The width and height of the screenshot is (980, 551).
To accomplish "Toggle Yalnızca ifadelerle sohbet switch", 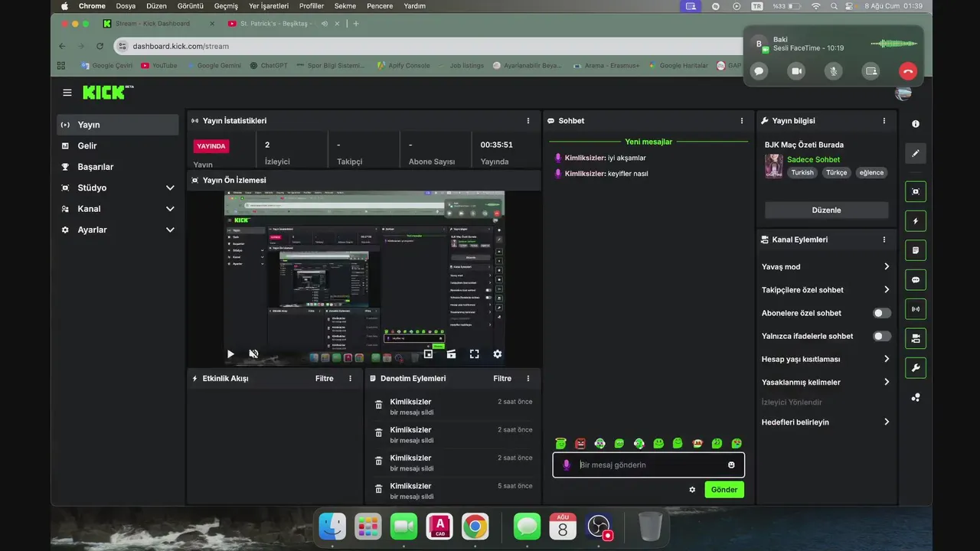I will 882,336.
